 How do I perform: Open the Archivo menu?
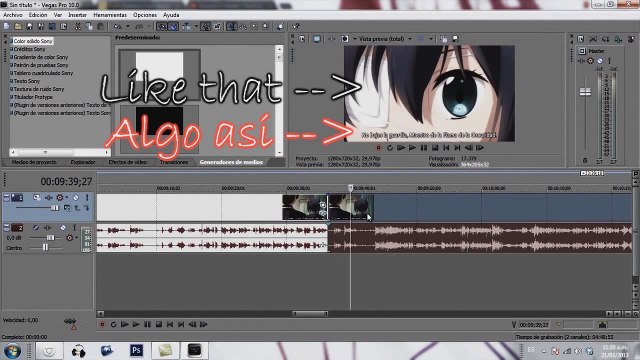13,15
